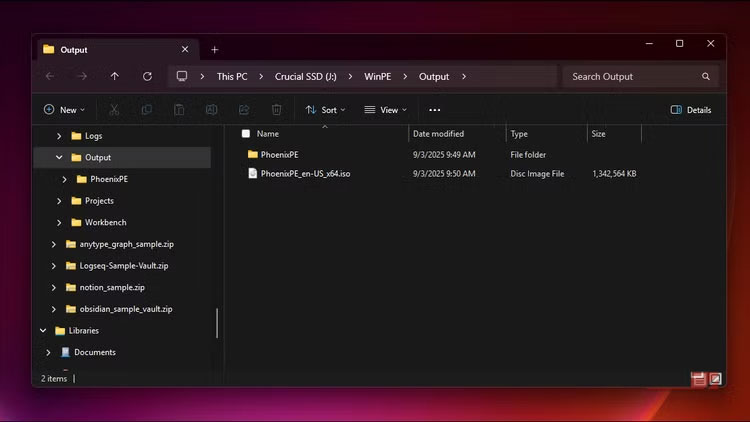Viewport: 750px width, 422px height.
Task: Click the 1,342,564 KB size cell
Action: pyautogui.click(x=614, y=174)
